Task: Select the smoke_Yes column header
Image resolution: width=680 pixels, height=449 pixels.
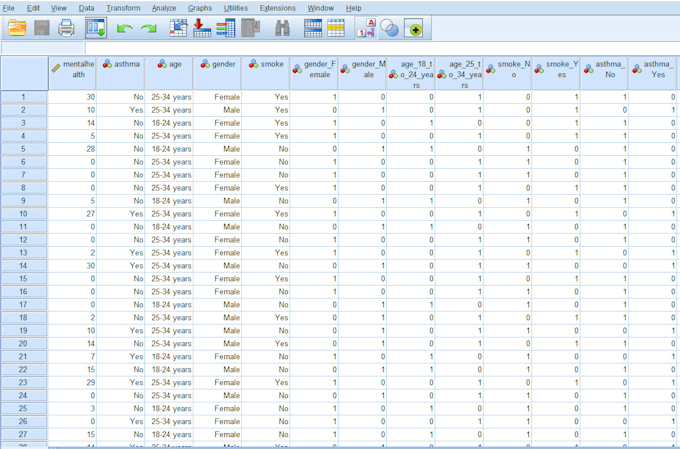Action: point(556,73)
